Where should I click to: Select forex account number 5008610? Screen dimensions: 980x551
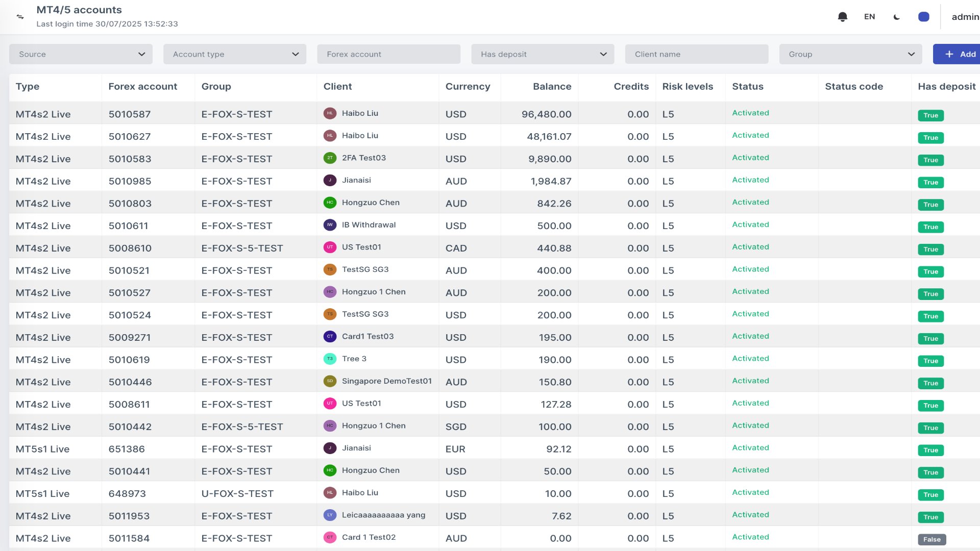click(130, 248)
